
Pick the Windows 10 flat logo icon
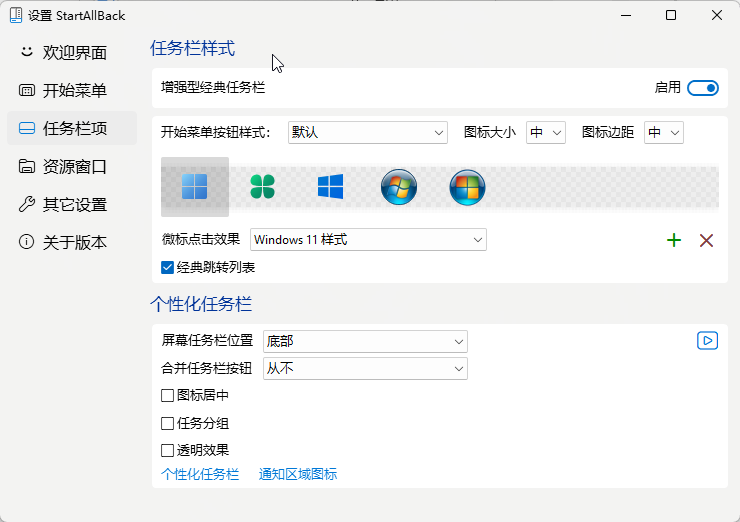(330, 187)
